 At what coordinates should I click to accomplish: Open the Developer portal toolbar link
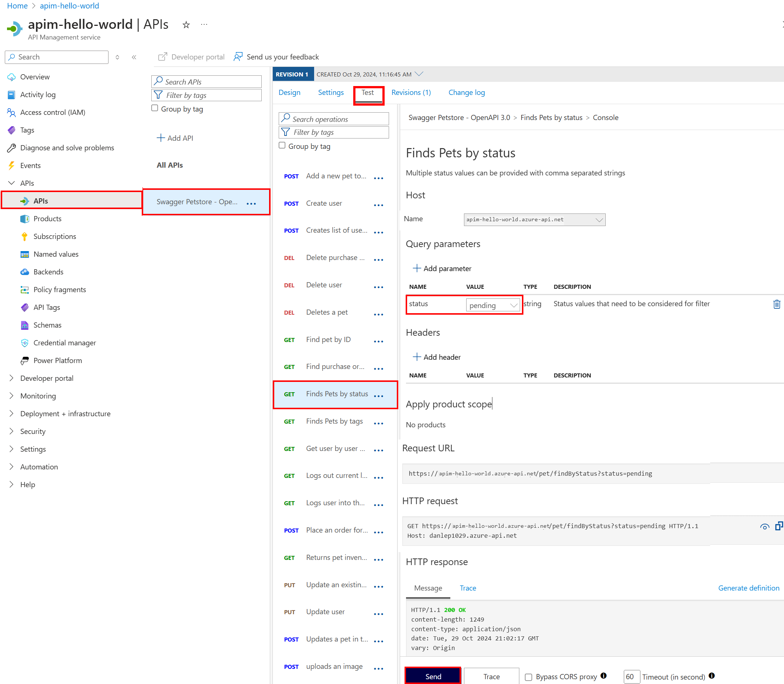[191, 57]
